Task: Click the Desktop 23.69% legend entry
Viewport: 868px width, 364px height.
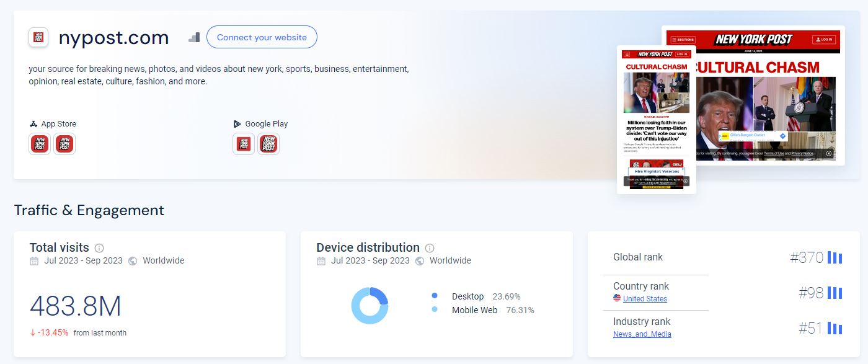Action: [x=476, y=296]
